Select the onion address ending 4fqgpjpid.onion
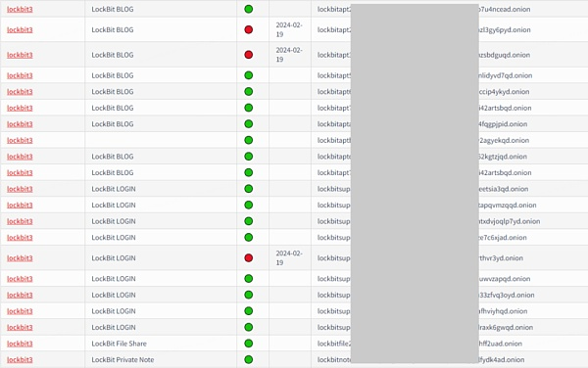Image resolution: width=588 pixels, height=368 pixels. click(x=422, y=124)
